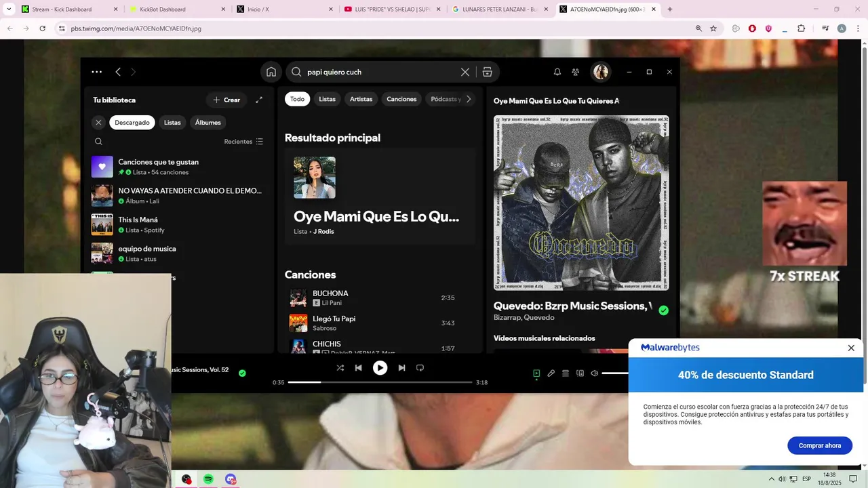Clear library filters with the X icon
Image resolution: width=868 pixels, height=488 pixels.
98,123
